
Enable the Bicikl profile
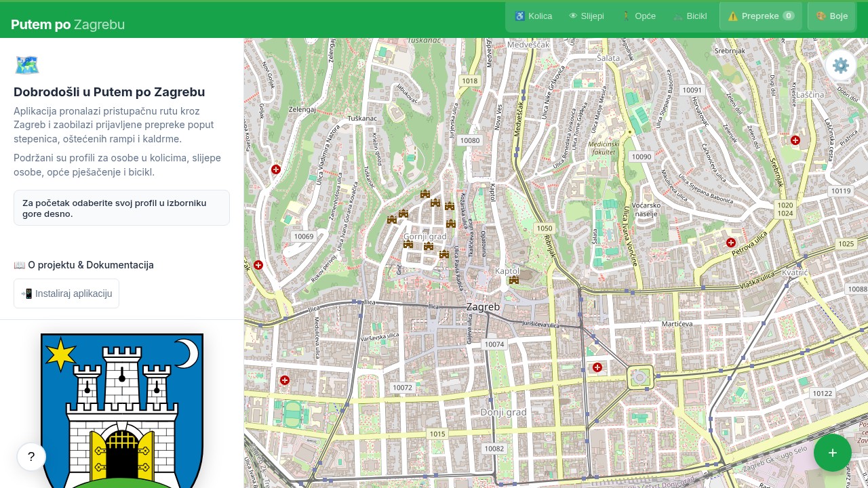coord(690,16)
